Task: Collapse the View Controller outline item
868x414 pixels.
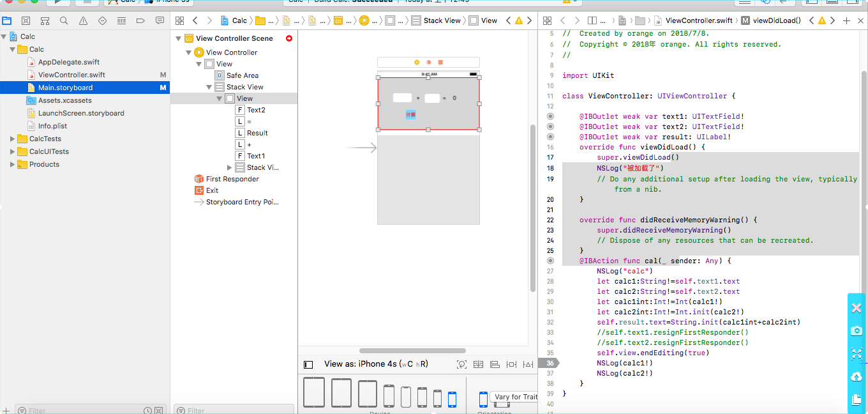Action: point(189,52)
